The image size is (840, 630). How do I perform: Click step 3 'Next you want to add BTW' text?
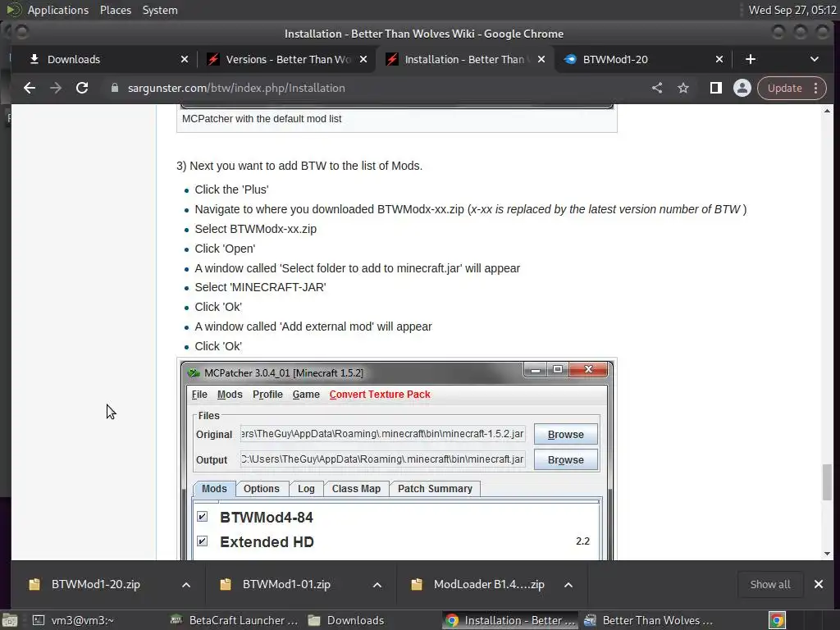[x=299, y=166]
